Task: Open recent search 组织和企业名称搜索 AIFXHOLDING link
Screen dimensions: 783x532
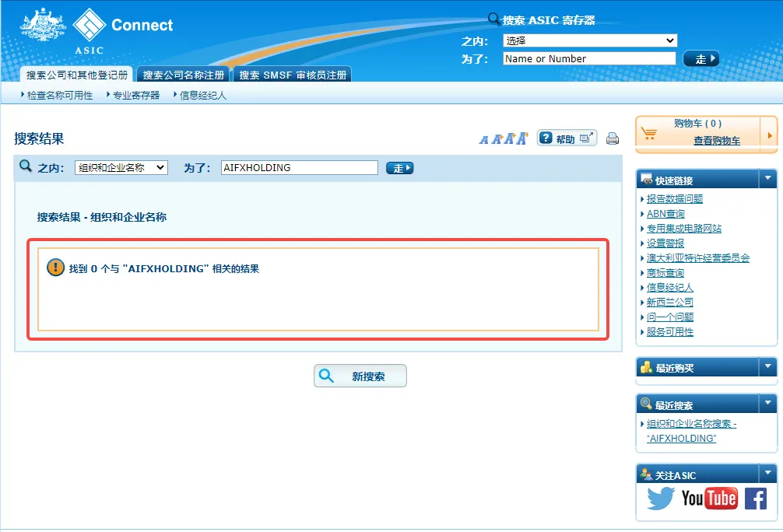Action: click(692, 431)
